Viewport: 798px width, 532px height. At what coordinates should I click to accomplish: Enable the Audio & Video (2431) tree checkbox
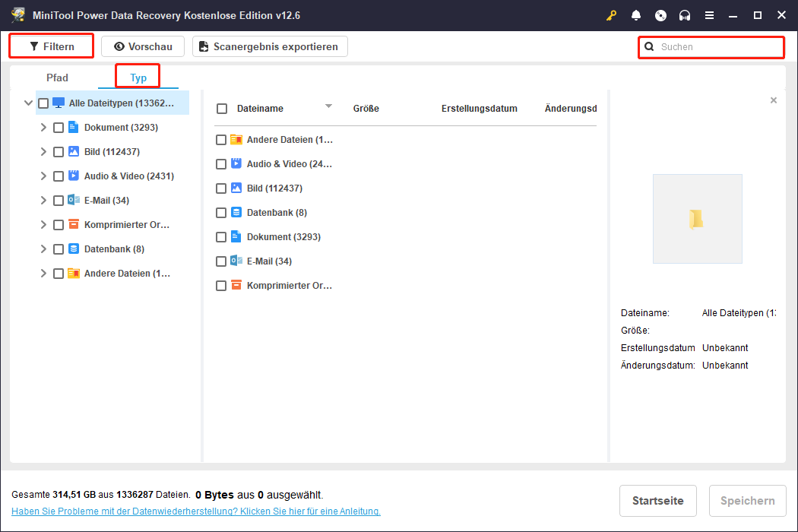(59, 176)
